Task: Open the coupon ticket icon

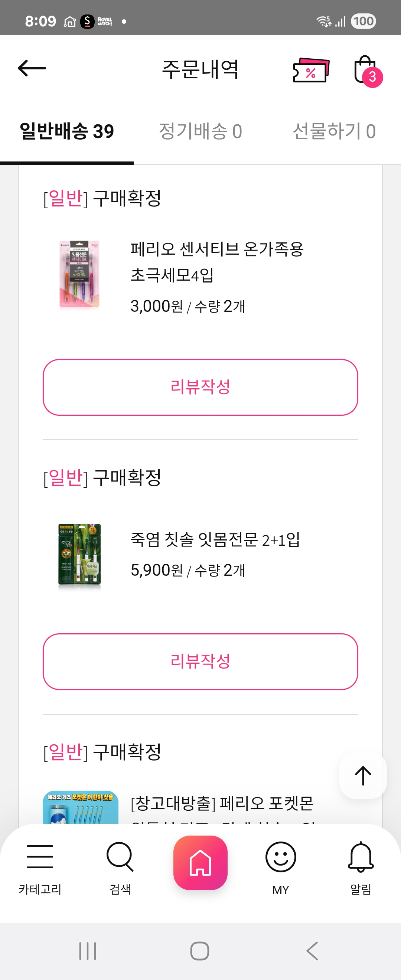Action: 311,70
